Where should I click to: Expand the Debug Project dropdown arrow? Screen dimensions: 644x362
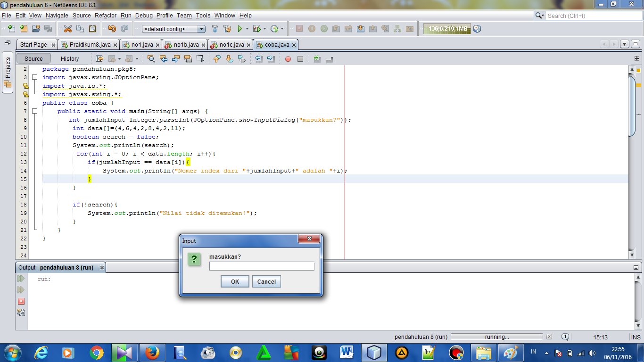coord(264,29)
